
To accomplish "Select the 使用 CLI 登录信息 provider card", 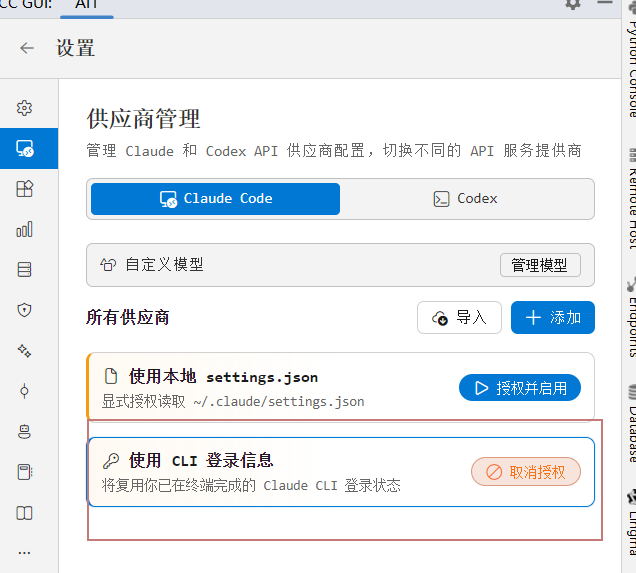I will pos(341,472).
